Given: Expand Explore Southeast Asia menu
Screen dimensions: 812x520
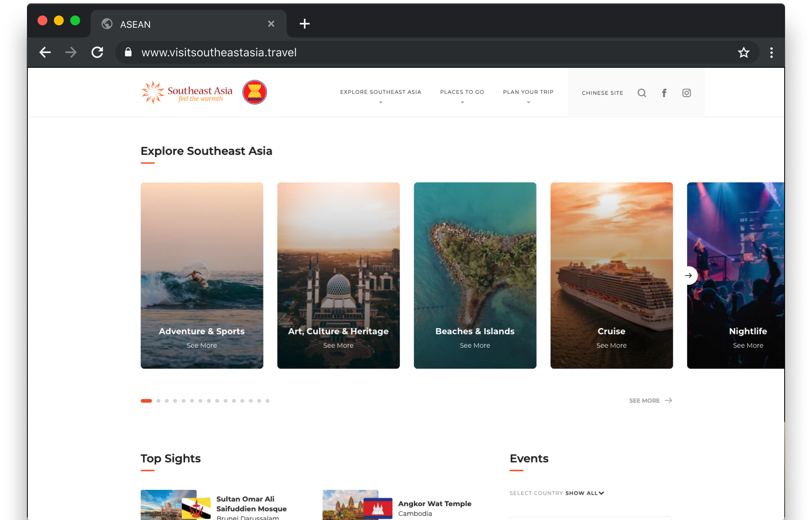Looking at the screenshot, I should pos(380,92).
